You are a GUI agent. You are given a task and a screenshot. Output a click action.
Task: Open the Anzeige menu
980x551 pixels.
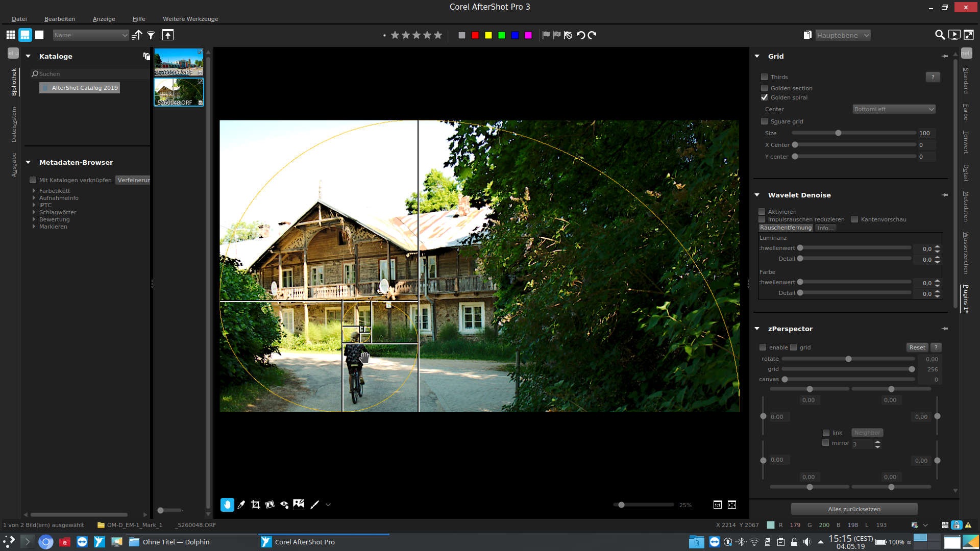coord(104,19)
